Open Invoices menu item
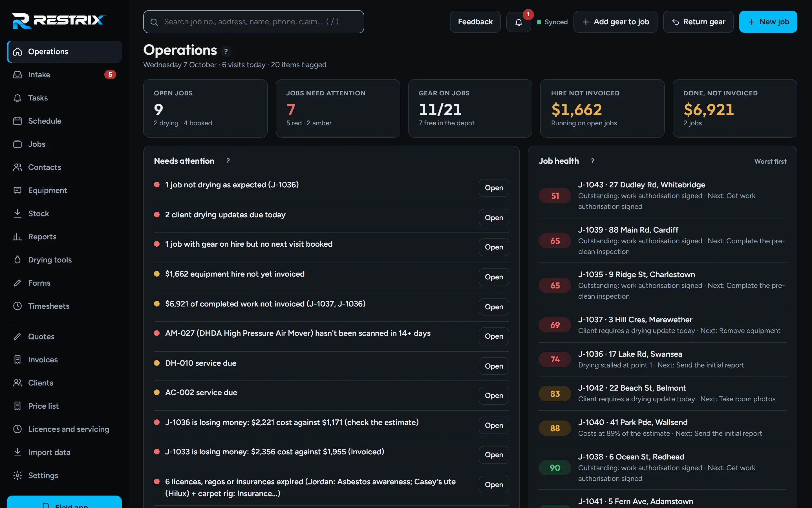The image size is (812, 508). (x=64, y=360)
